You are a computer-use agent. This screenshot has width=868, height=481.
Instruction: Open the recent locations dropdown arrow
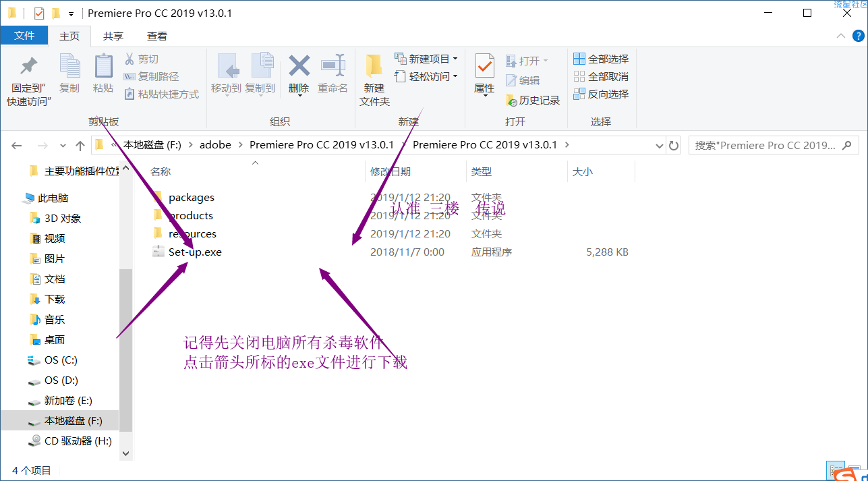pos(63,145)
